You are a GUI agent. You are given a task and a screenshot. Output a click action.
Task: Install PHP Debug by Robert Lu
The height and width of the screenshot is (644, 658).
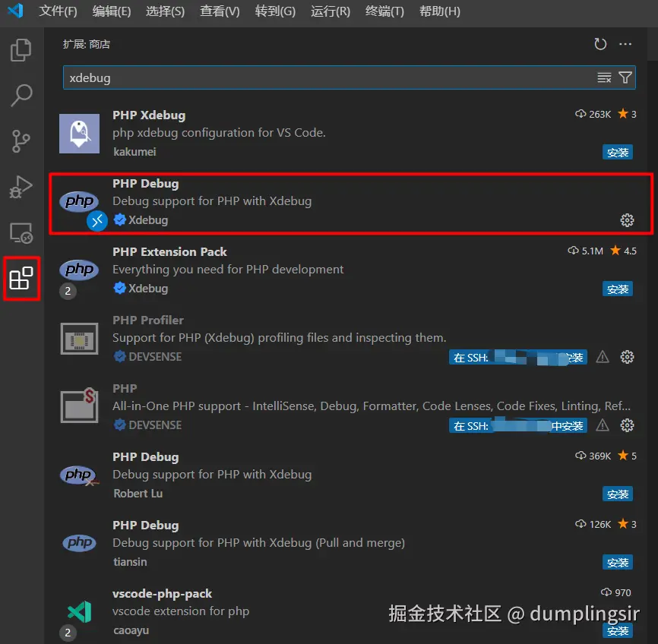(617, 494)
